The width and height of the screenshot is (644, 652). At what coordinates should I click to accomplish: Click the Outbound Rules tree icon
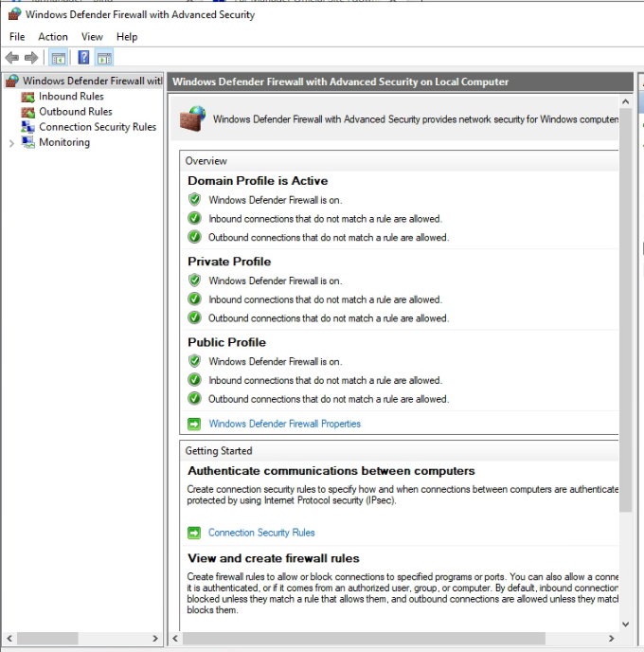27,112
